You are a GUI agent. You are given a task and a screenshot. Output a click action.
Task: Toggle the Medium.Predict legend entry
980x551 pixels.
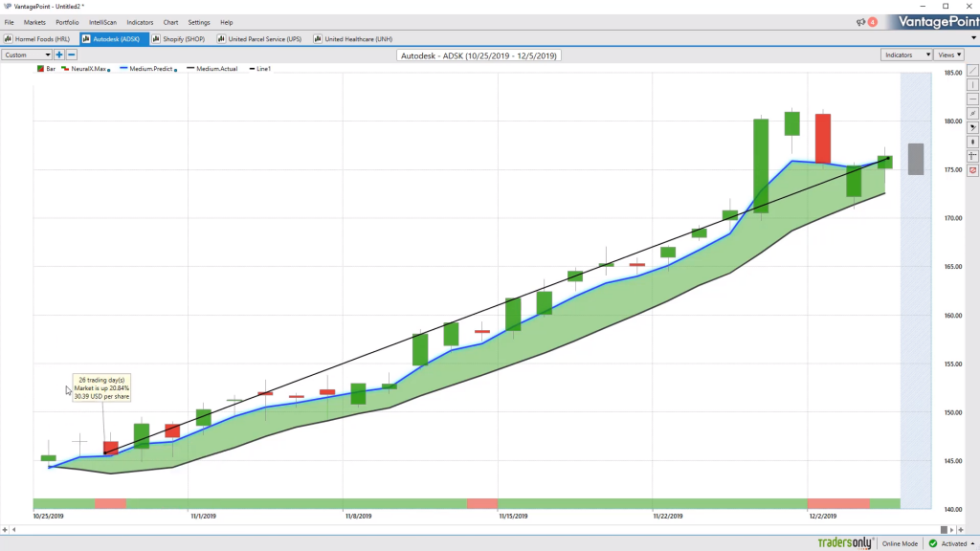coord(148,69)
